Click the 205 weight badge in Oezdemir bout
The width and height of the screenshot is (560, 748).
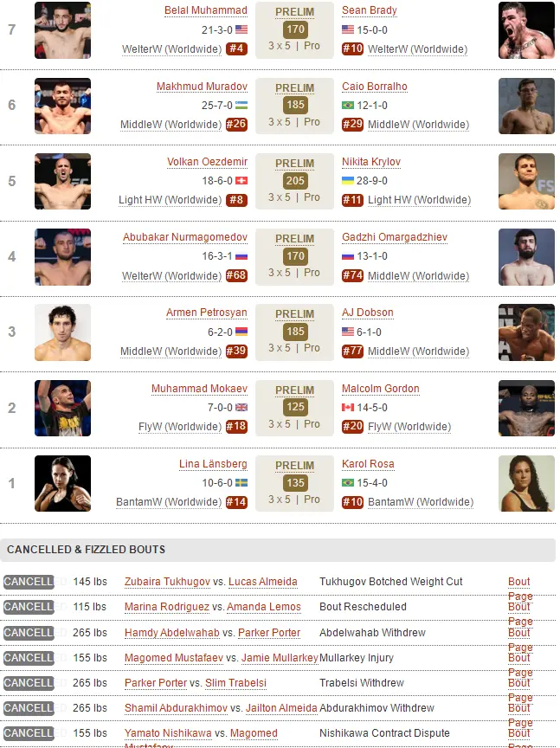pos(295,180)
